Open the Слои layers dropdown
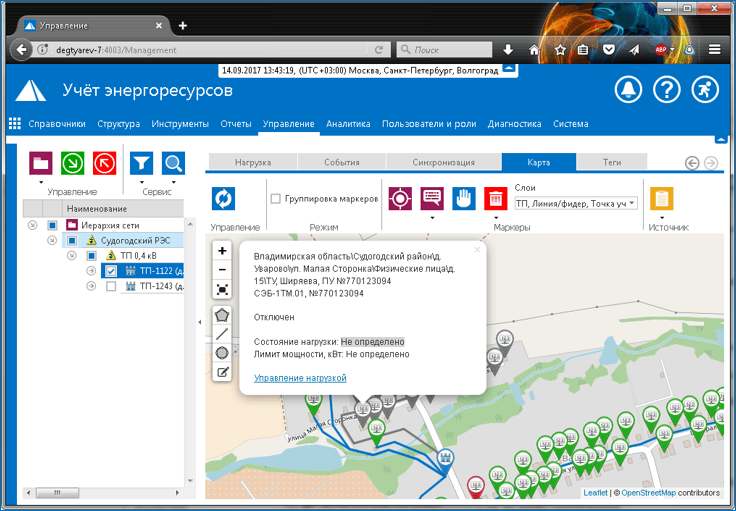 (x=575, y=203)
